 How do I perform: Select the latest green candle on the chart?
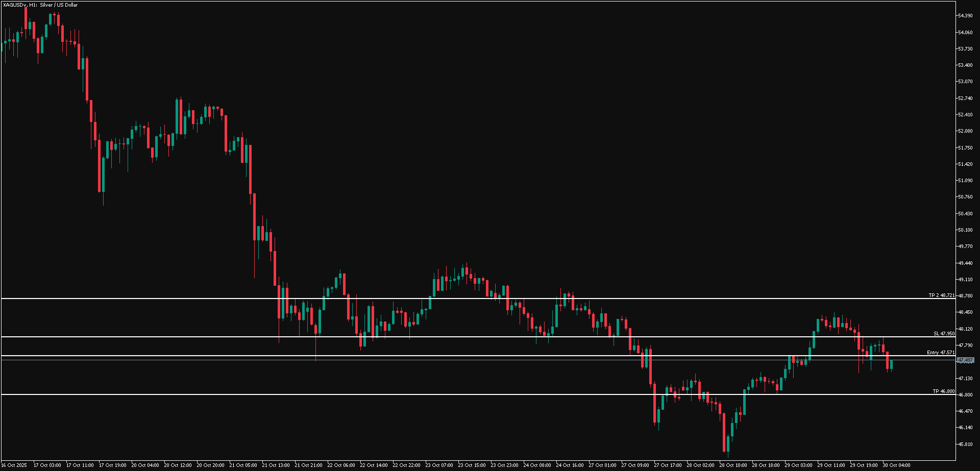point(892,364)
